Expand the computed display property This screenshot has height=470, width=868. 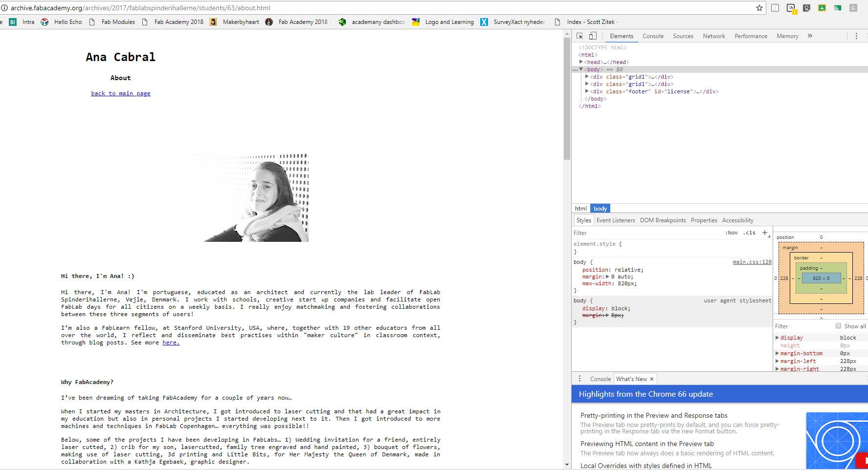click(777, 338)
